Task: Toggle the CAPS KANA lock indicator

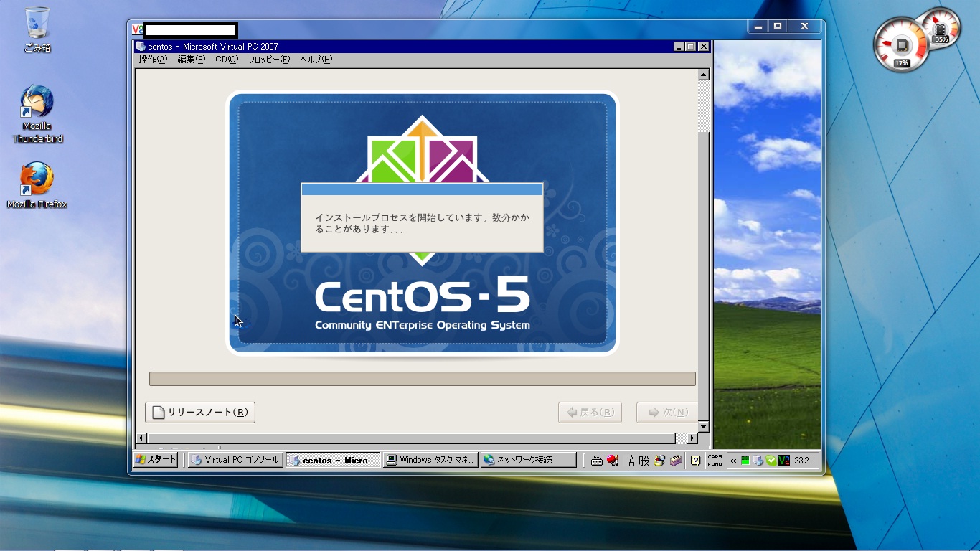Action: [x=715, y=461]
